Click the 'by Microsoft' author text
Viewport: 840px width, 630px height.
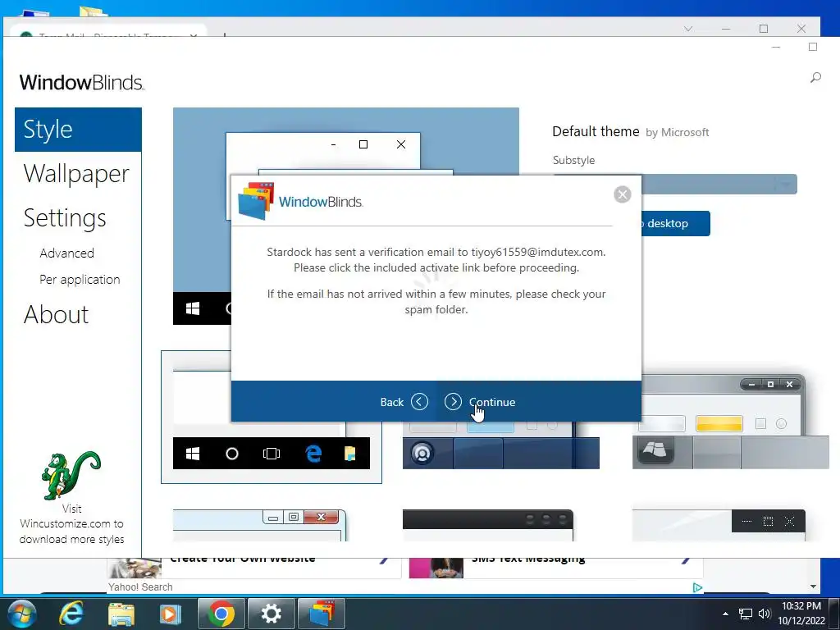click(x=677, y=132)
